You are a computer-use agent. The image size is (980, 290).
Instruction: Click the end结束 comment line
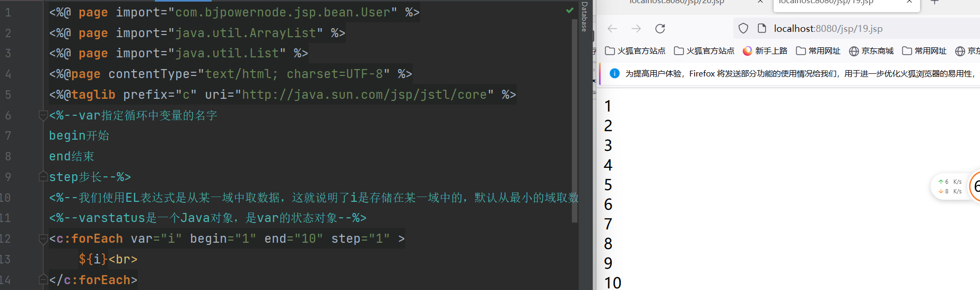(72, 156)
